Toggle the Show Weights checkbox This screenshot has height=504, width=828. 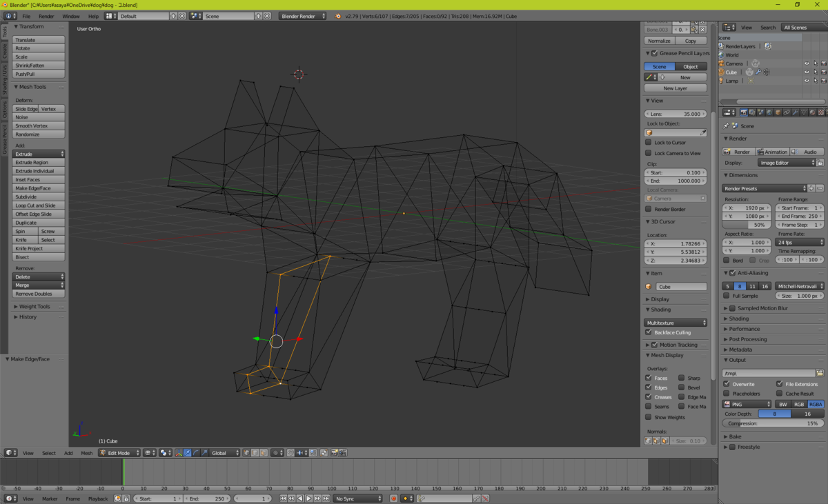pyautogui.click(x=649, y=417)
